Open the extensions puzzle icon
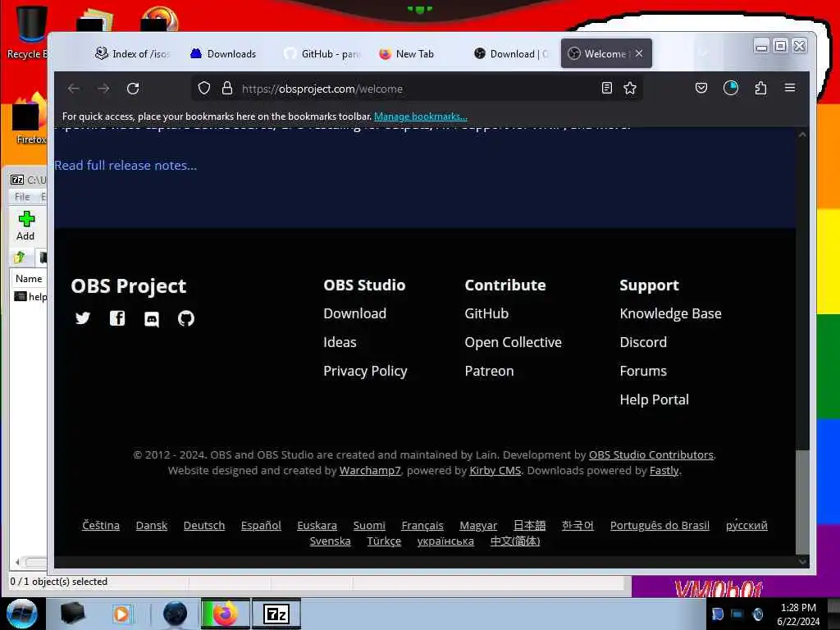840x630 pixels. (x=760, y=88)
